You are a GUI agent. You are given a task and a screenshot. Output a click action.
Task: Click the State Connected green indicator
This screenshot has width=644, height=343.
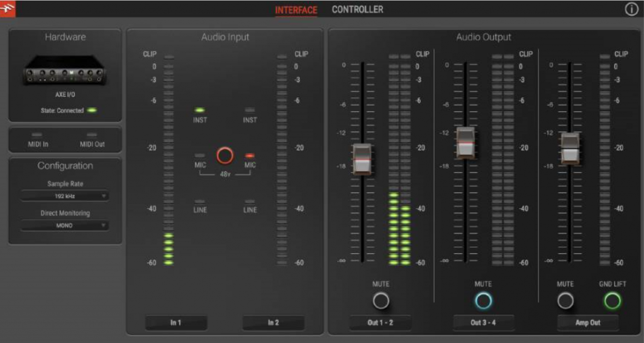coord(92,111)
